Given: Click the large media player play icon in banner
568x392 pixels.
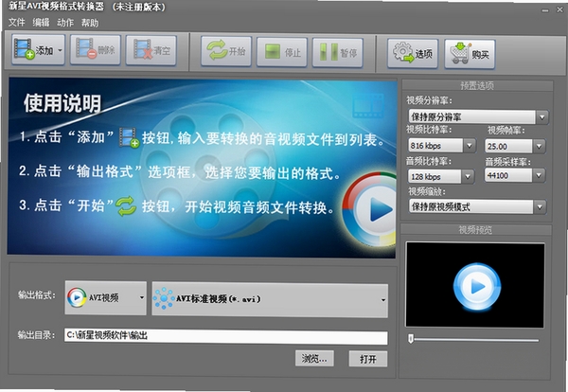Looking at the screenshot, I should (x=371, y=210).
